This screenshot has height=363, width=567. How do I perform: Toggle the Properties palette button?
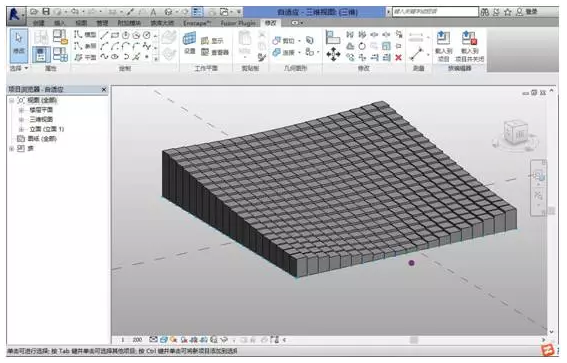pyautogui.click(x=41, y=55)
